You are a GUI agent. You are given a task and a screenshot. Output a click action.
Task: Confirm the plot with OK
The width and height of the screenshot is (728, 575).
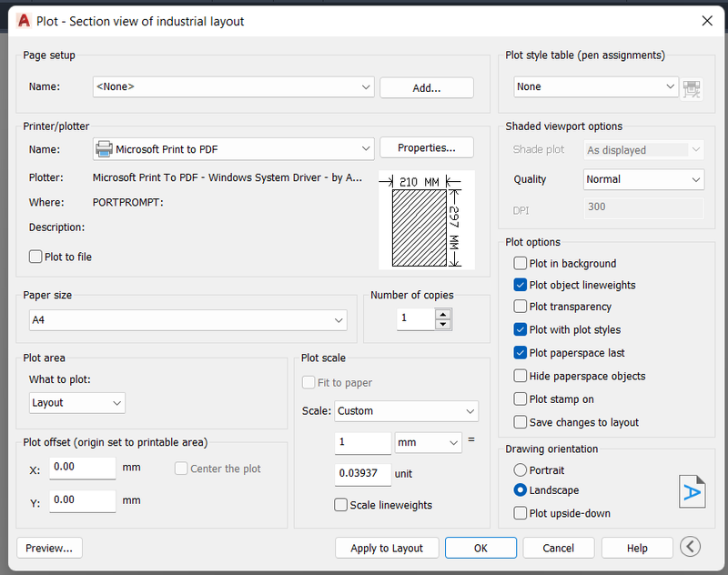(x=480, y=548)
